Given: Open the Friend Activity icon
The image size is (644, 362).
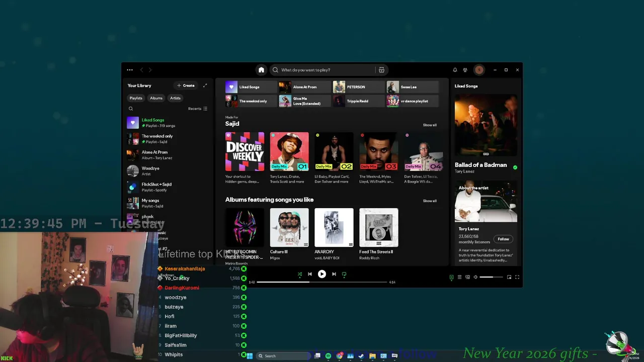Looking at the screenshot, I should [x=465, y=70].
